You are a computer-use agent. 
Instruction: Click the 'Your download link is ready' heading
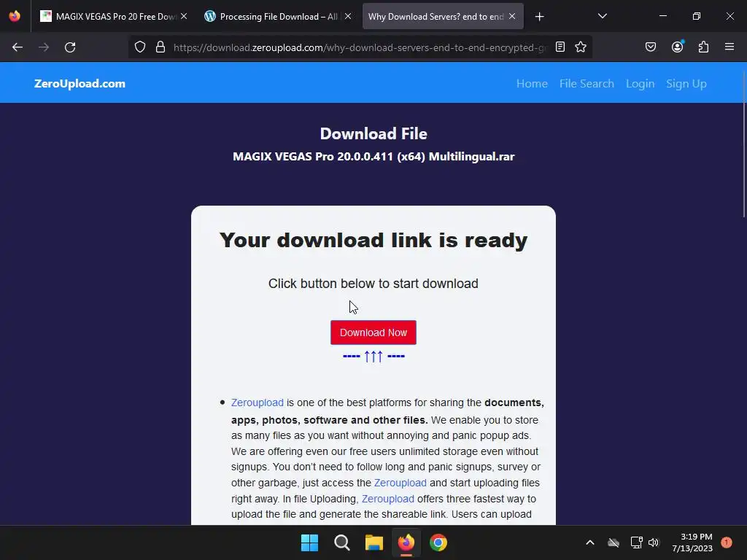373,240
